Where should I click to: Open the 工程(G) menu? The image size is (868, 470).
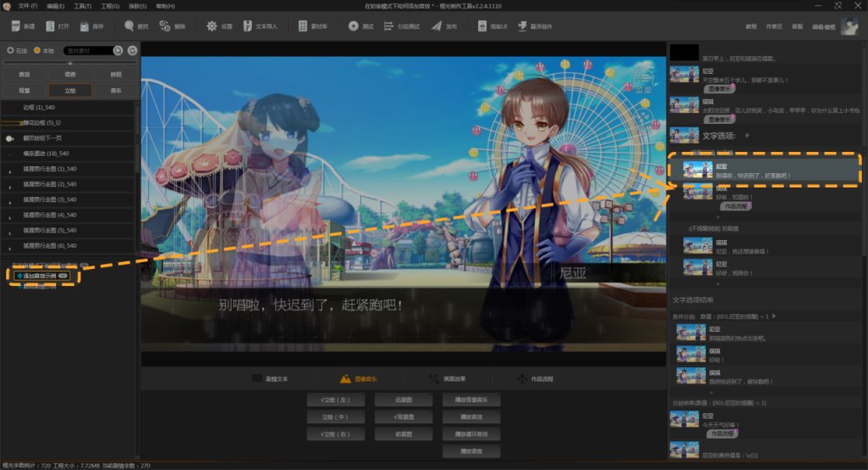point(110,6)
